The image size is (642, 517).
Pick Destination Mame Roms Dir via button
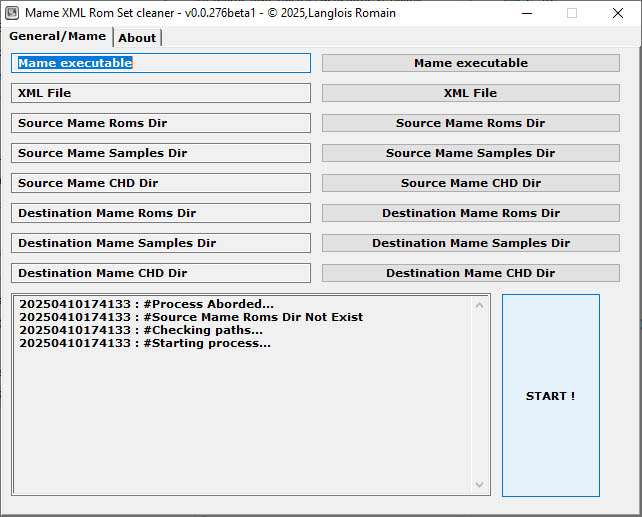point(471,213)
